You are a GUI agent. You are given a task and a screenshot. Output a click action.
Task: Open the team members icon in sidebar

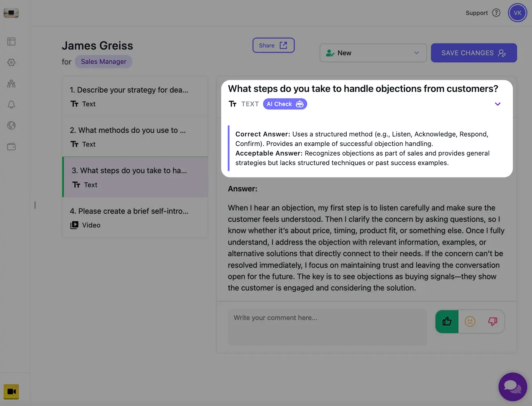(x=11, y=84)
